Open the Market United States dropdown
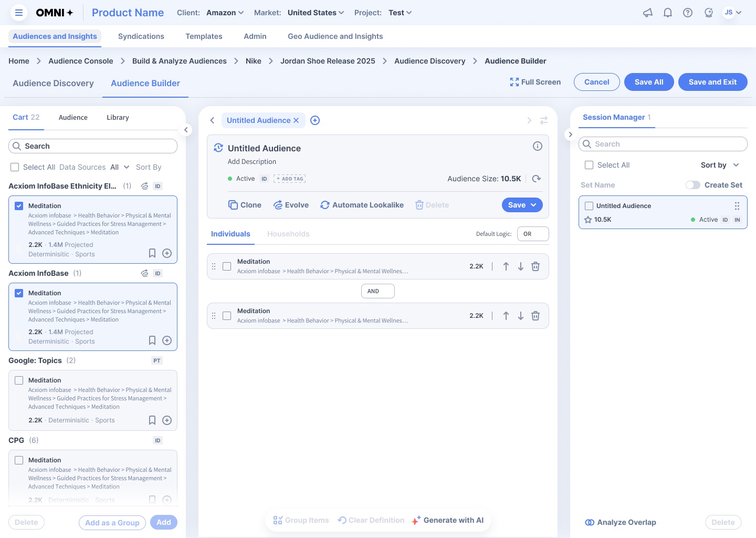The image size is (756, 538). click(316, 13)
